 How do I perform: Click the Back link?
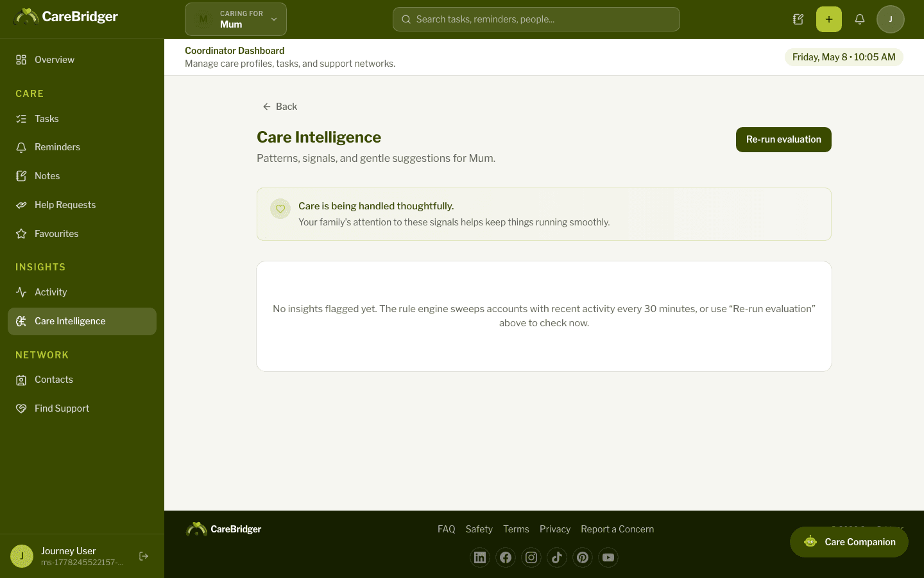[x=280, y=107]
